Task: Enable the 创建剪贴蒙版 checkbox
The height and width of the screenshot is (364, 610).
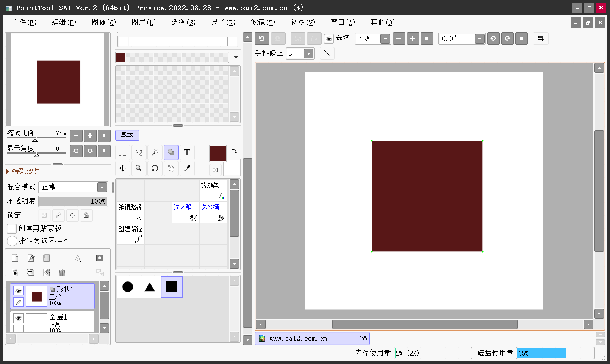Action: 12,229
